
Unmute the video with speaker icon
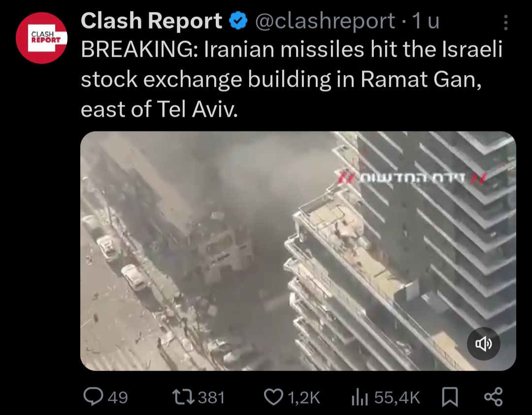483,344
